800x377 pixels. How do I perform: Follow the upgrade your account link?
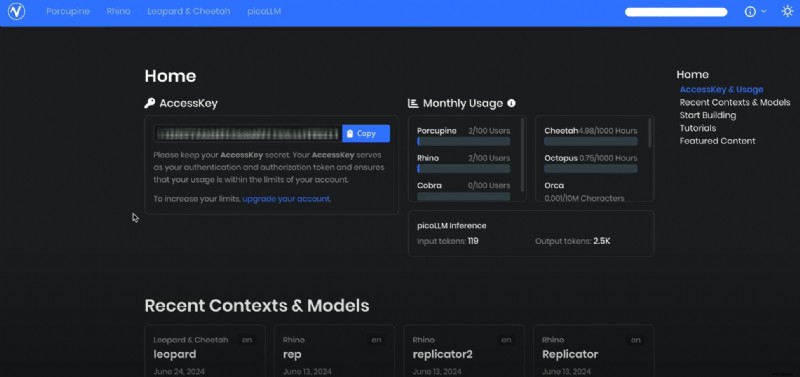pos(286,199)
